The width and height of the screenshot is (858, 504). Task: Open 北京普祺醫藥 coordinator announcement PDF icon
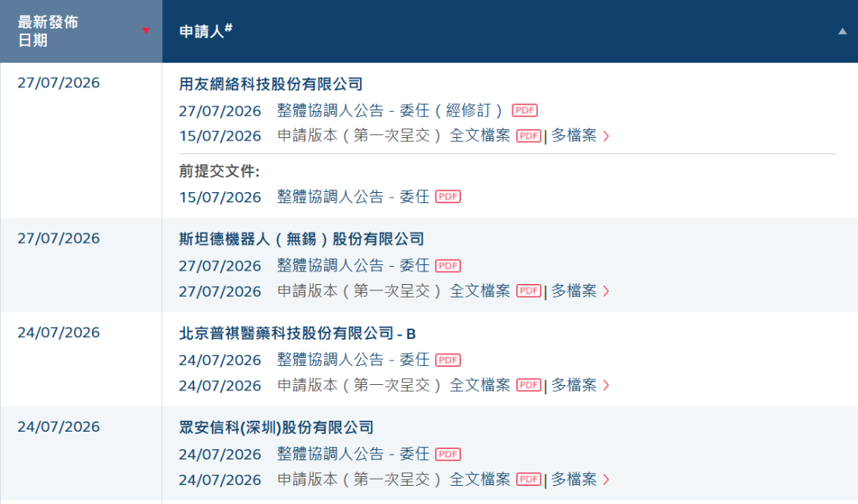click(447, 360)
